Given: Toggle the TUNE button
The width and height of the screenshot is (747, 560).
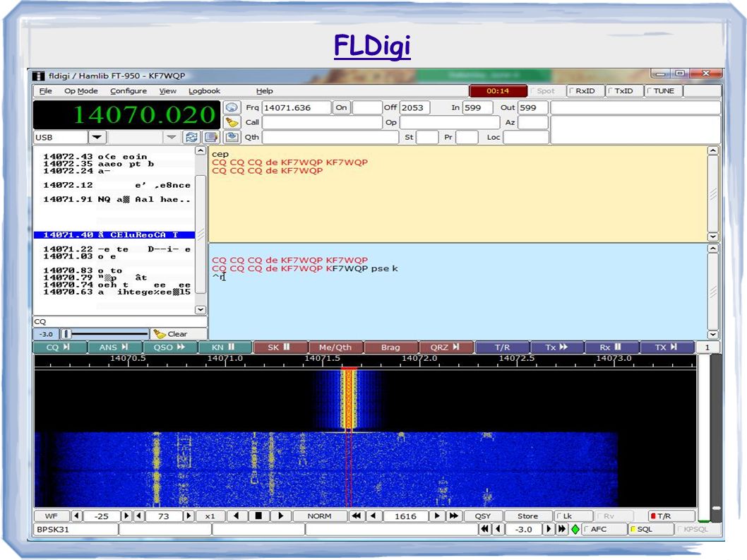Looking at the screenshot, I should point(663,91).
